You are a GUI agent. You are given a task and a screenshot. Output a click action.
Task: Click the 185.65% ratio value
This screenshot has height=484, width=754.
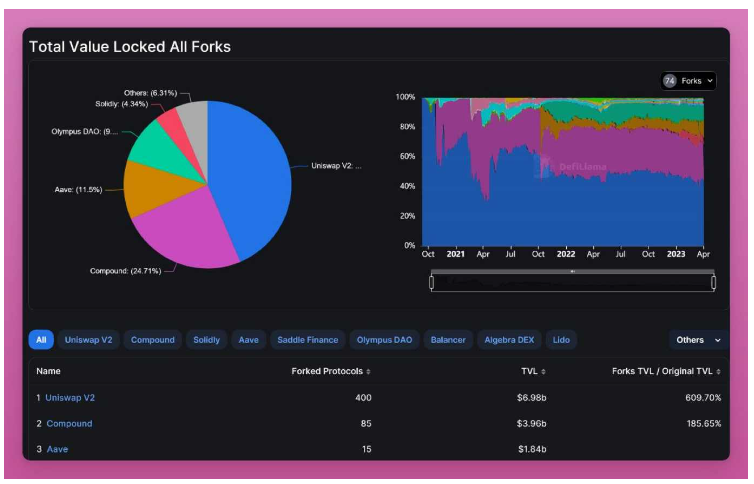point(704,424)
